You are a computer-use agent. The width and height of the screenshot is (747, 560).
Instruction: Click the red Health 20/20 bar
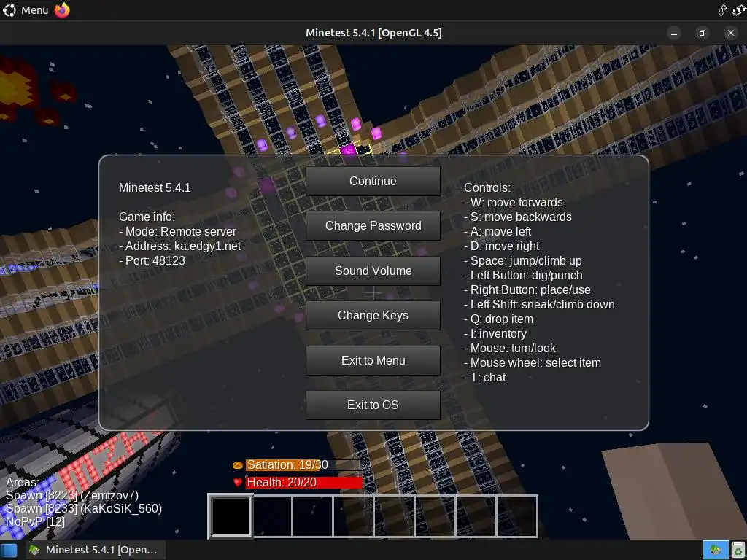(304, 483)
